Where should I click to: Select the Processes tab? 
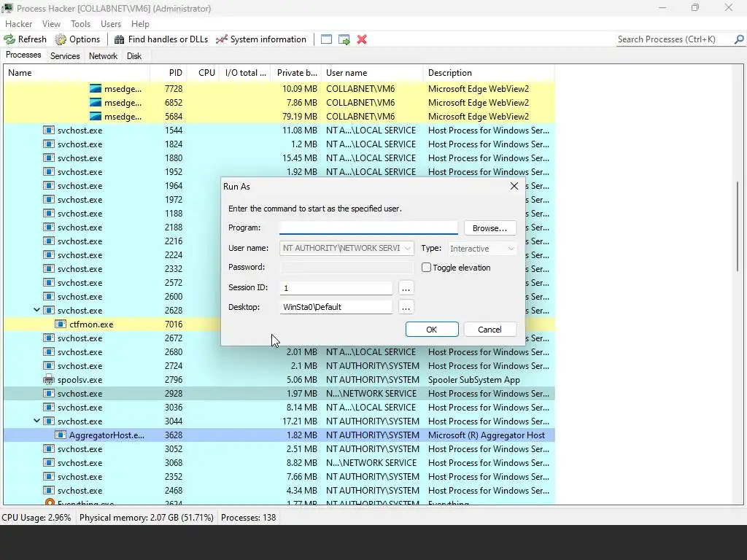(x=23, y=55)
